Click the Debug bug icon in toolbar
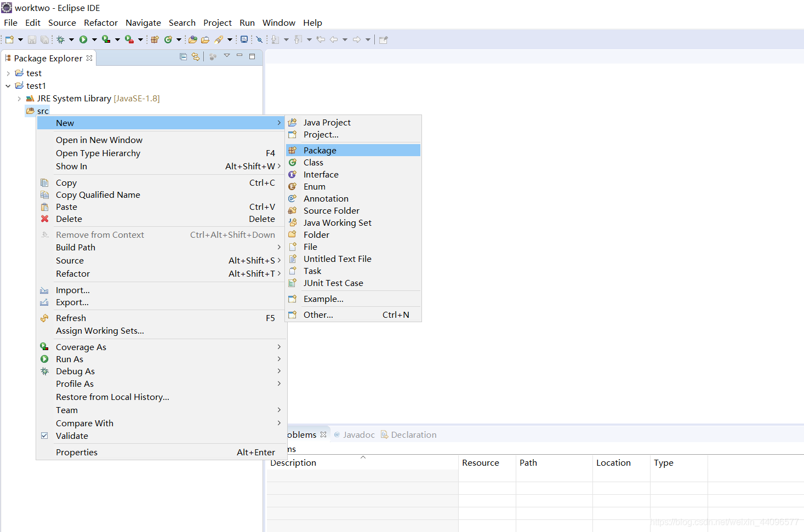This screenshot has height=532, width=804. pyautogui.click(x=61, y=39)
